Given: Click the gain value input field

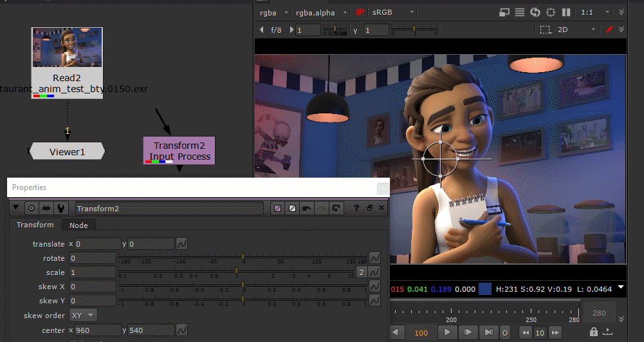Looking at the screenshot, I should (x=308, y=30).
